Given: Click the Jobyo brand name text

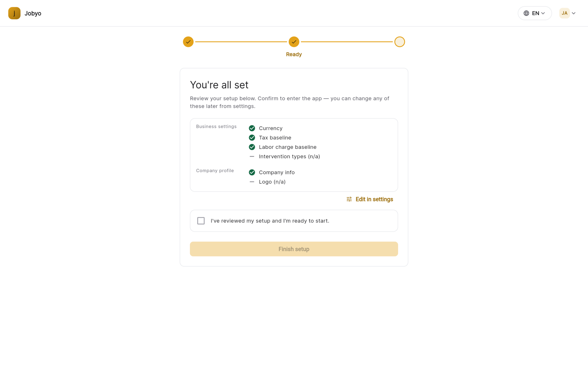Looking at the screenshot, I should 33,13.
